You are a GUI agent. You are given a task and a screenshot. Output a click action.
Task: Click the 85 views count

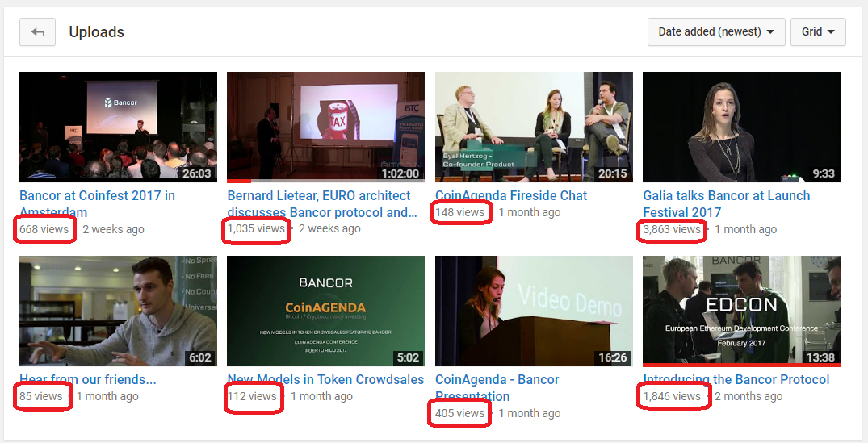pos(41,396)
